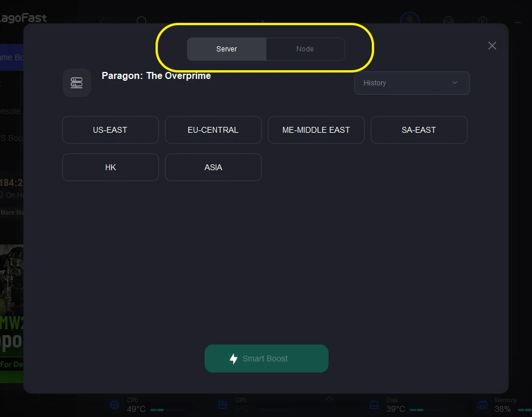
Task: Pick the SA-EAST server
Action: (419, 130)
